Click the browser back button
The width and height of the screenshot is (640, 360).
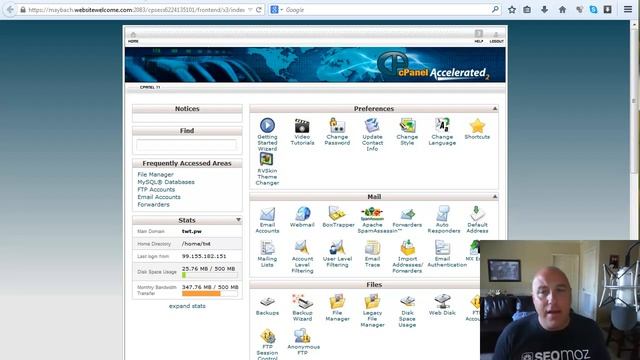click(10, 9)
